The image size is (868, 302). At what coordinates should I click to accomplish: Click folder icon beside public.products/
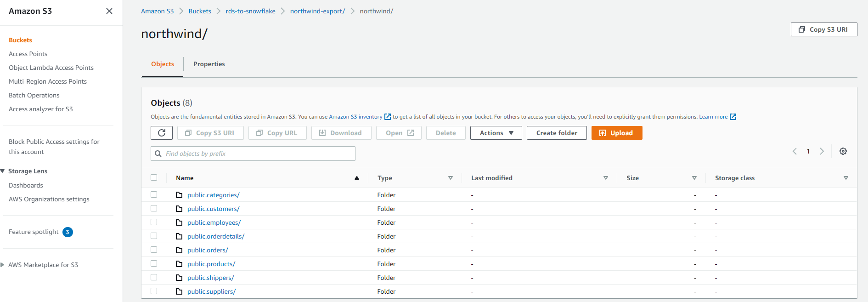point(179,264)
